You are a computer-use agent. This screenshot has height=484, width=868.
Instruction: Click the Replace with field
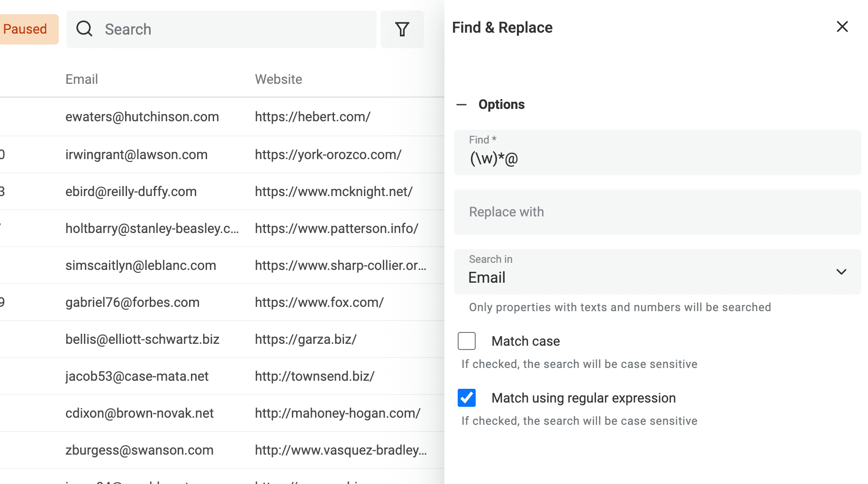point(658,212)
